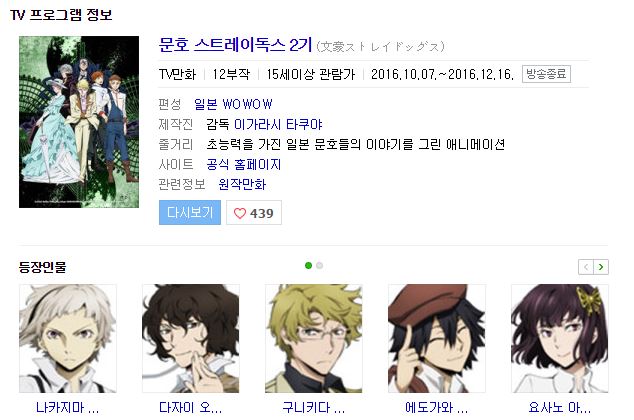Image resolution: width=634 pixels, height=420 pixels.
Task: Open director 이가라시 타쿠야 link
Action: [278, 125]
